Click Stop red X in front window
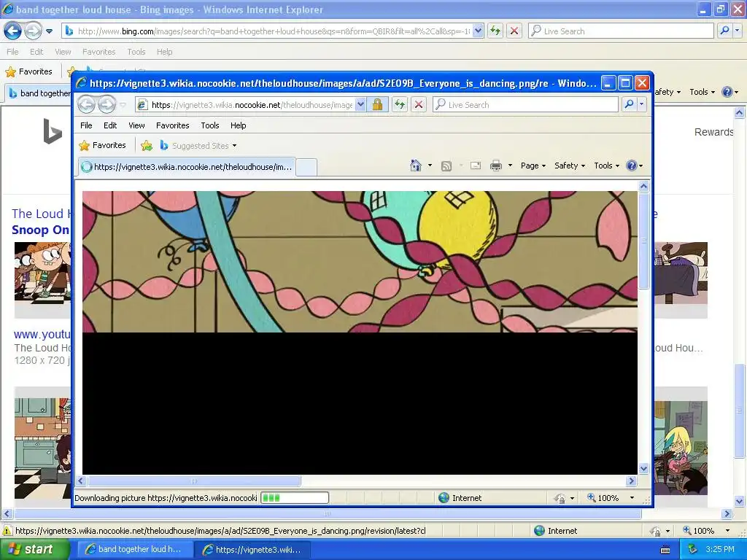 419,104
